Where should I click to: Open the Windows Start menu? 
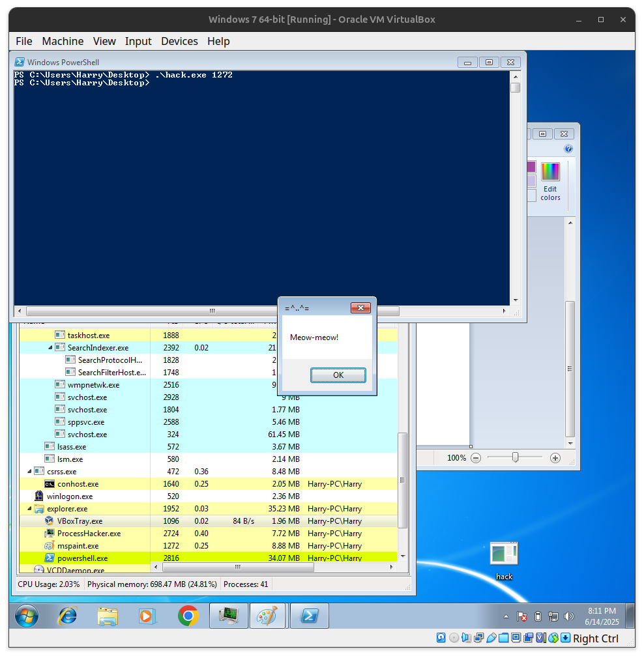coord(27,616)
